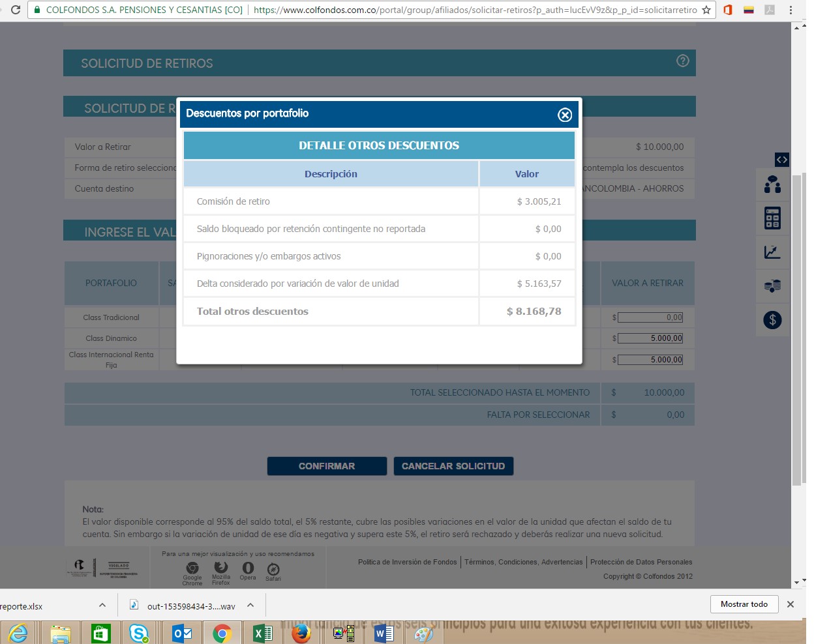Click Mostrar todo downloads button
This screenshot has height=644, width=814.
click(744, 604)
